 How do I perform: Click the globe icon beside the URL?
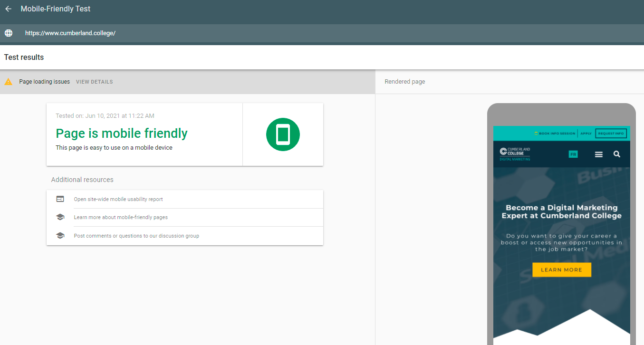pos(9,33)
